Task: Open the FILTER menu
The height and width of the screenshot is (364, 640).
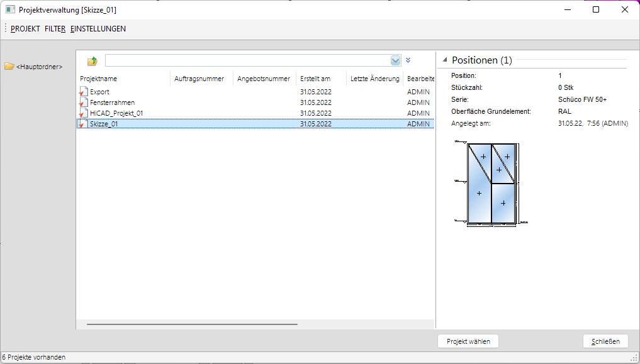Action: [55, 29]
